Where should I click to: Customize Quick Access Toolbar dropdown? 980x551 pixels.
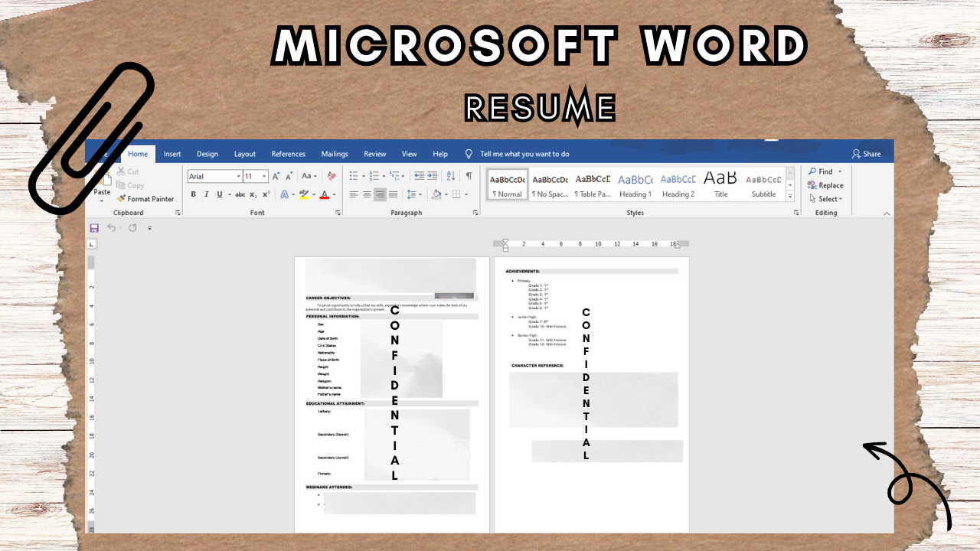point(149,228)
